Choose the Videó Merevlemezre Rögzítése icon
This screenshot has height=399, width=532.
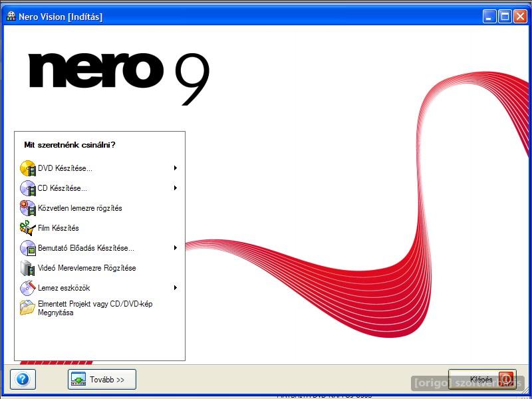click(x=28, y=268)
